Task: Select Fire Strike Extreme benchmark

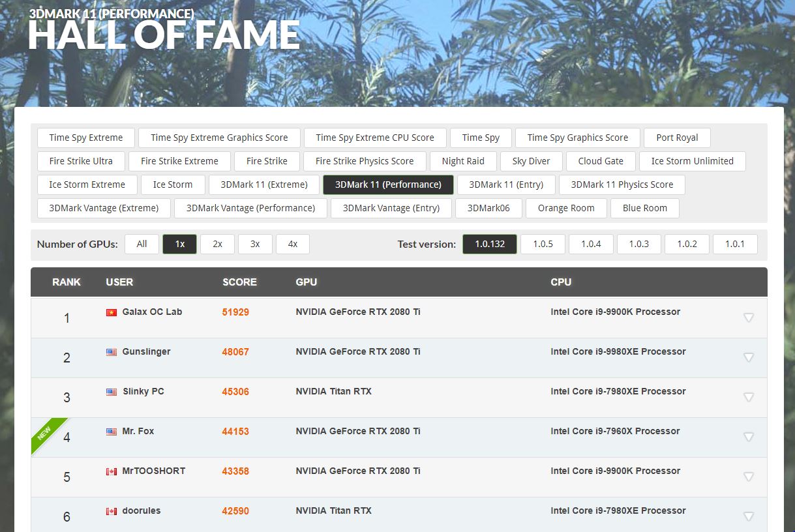Action: point(179,161)
